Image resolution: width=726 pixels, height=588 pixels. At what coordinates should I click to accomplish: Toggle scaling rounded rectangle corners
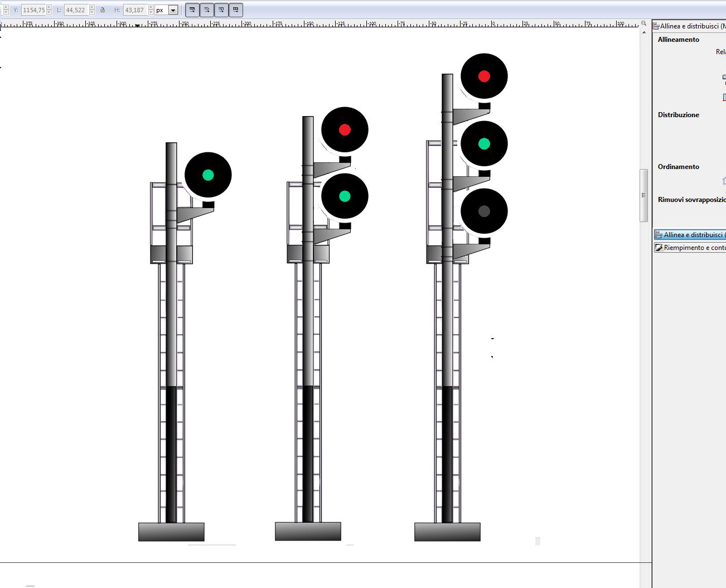(x=207, y=10)
